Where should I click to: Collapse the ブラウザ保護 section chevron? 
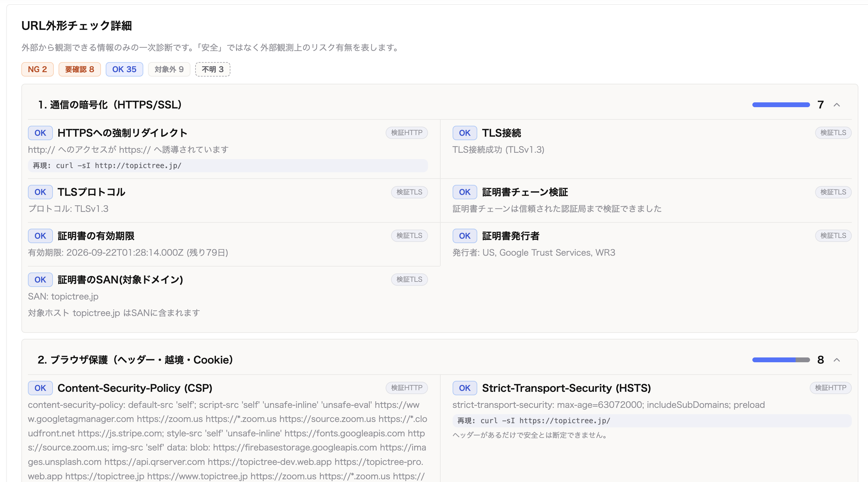[x=836, y=360]
